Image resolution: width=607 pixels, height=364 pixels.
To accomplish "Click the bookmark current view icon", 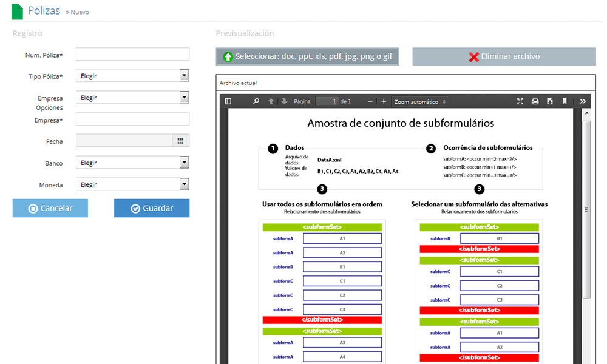I will tap(564, 101).
